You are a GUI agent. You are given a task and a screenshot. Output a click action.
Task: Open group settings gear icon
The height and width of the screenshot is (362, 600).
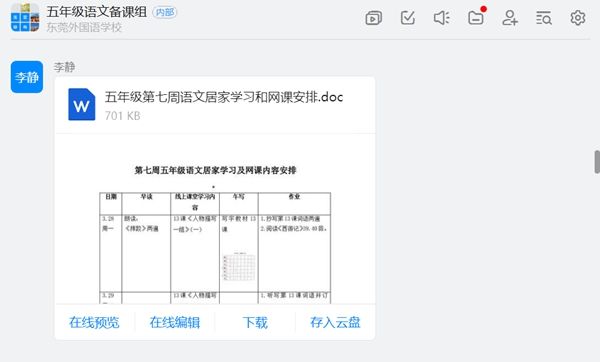(x=578, y=18)
